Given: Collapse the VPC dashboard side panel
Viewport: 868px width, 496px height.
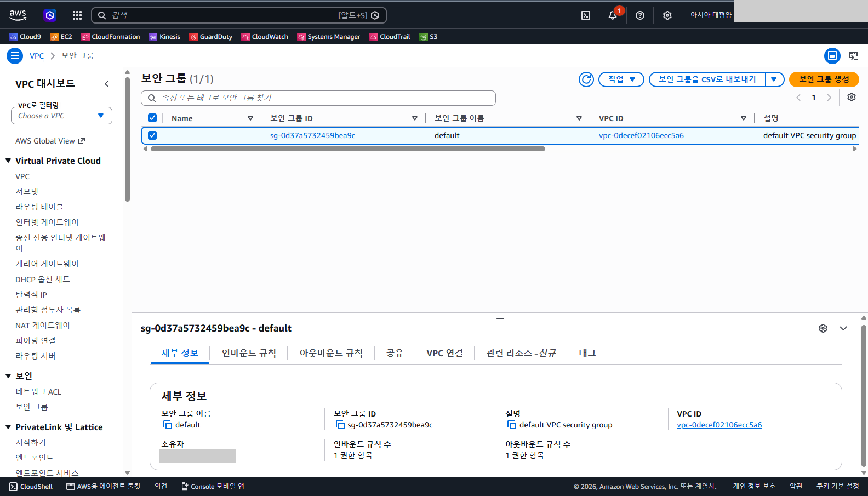Looking at the screenshot, I should pos(107,84).
